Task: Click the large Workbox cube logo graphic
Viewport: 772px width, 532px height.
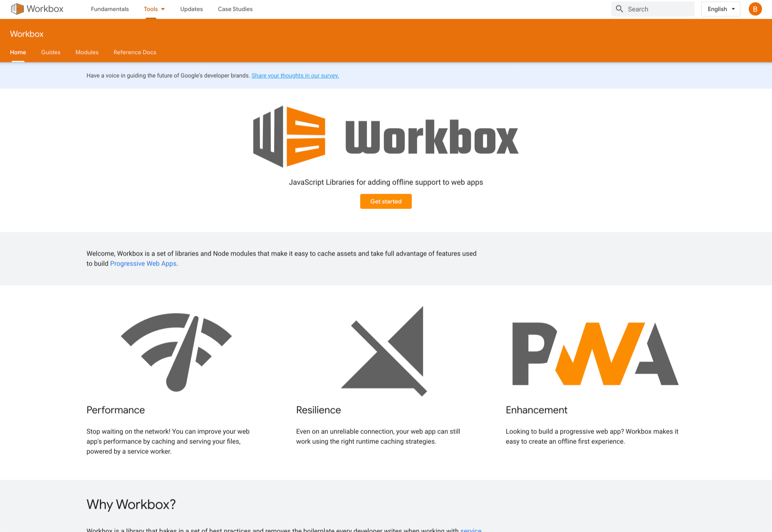Action: pos(289,137)
